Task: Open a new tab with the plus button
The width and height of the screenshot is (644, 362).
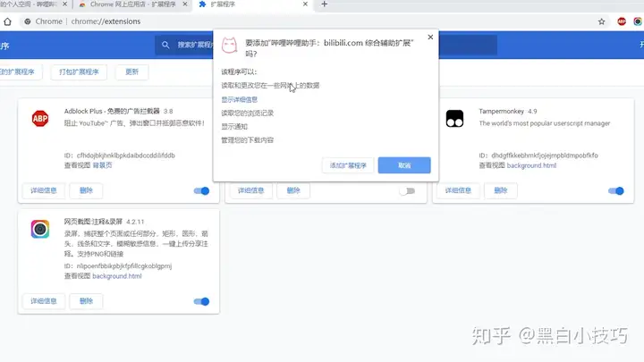Action: click(x=324, y=4)
